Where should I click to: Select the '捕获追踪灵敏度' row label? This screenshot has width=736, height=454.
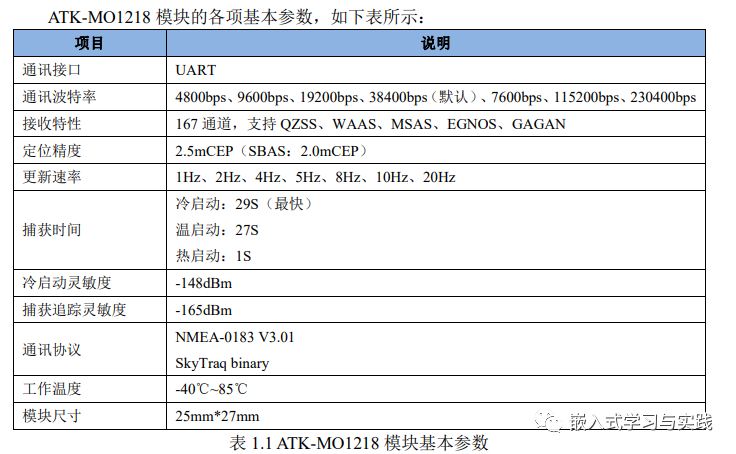pos(74,309)
